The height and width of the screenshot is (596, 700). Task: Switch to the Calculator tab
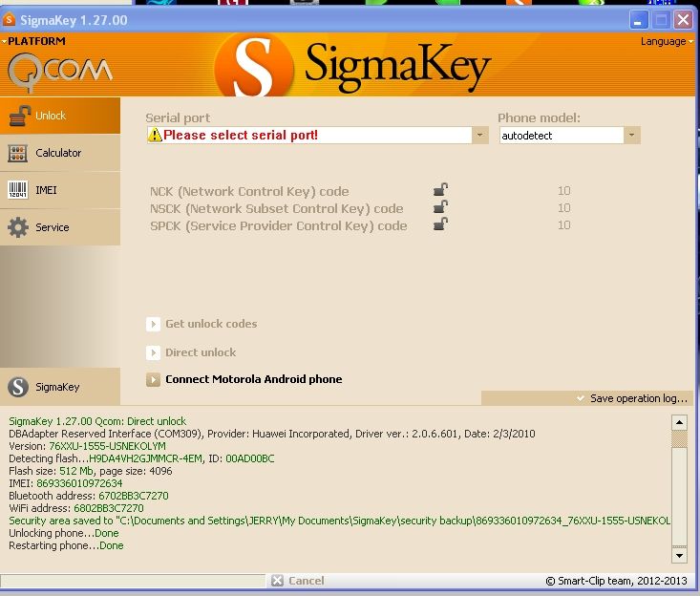[x=59, y=153]
